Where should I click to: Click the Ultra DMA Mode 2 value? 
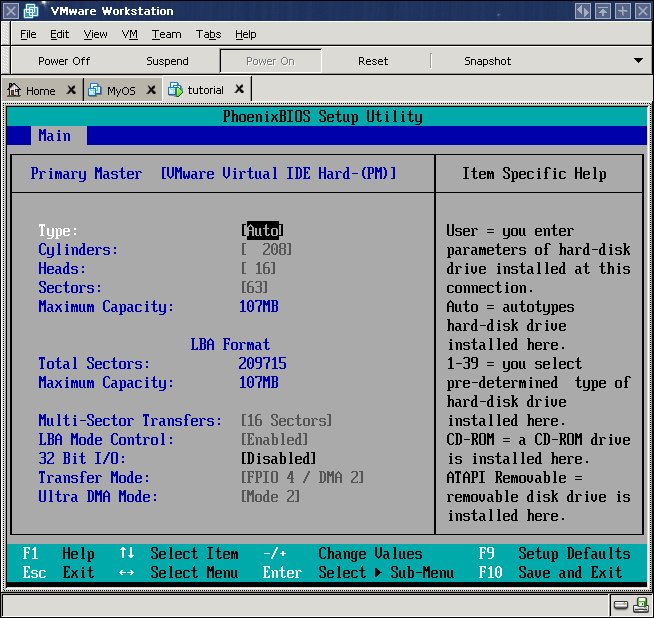(x=270, y=496)
